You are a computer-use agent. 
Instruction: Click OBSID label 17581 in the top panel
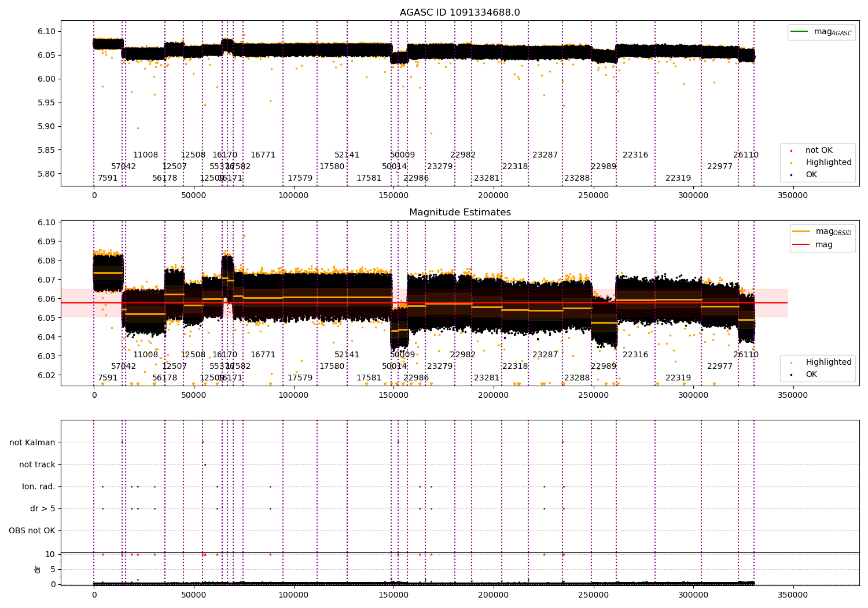[369, 178]
